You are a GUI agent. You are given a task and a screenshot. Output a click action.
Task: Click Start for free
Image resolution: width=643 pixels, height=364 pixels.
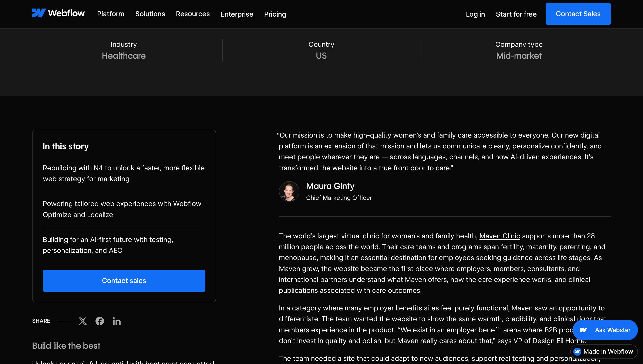point(516,14)
